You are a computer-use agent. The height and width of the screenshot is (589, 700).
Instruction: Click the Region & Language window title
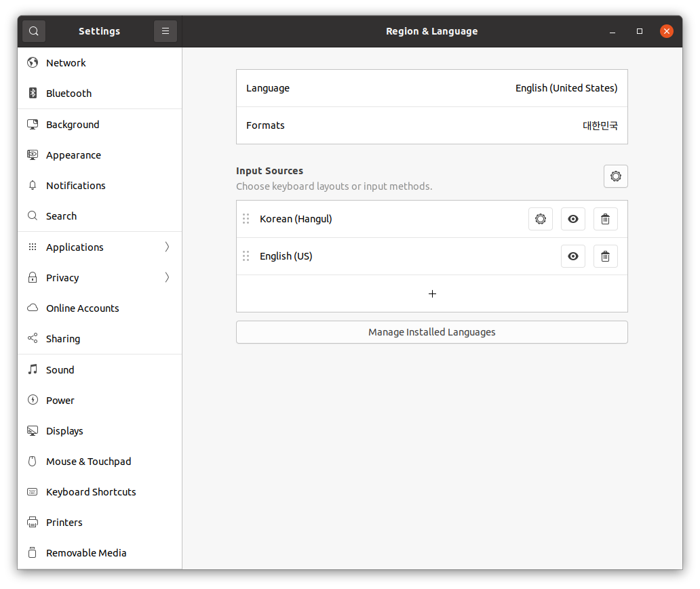click(x=431, y=31)
